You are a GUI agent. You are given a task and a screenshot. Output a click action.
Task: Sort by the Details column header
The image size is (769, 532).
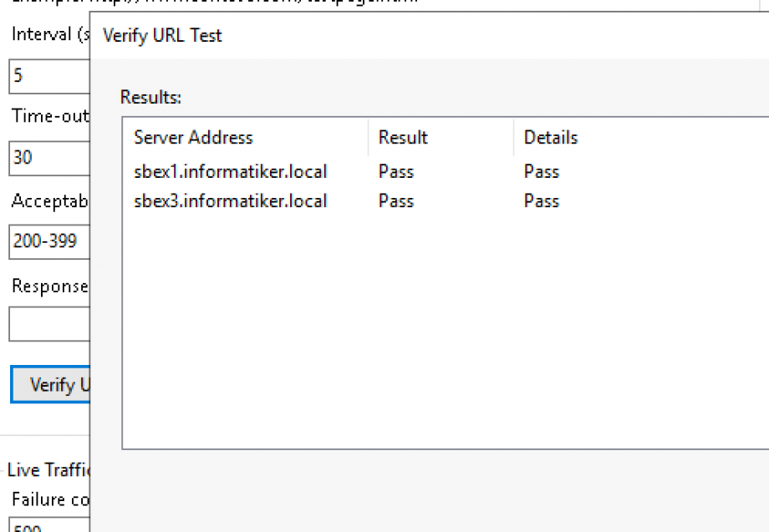coord(550,137)
